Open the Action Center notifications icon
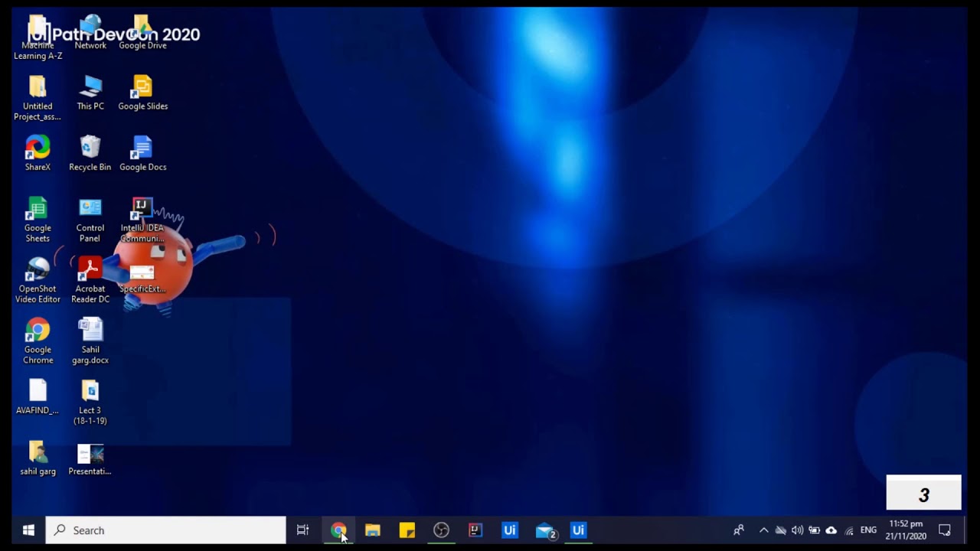 945,530
